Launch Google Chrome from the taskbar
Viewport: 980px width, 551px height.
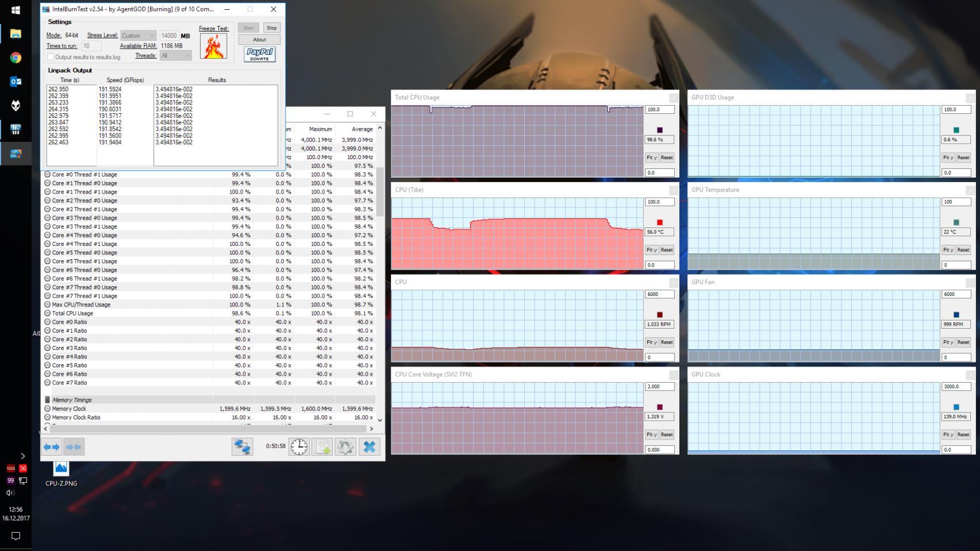tap(16, 57)
